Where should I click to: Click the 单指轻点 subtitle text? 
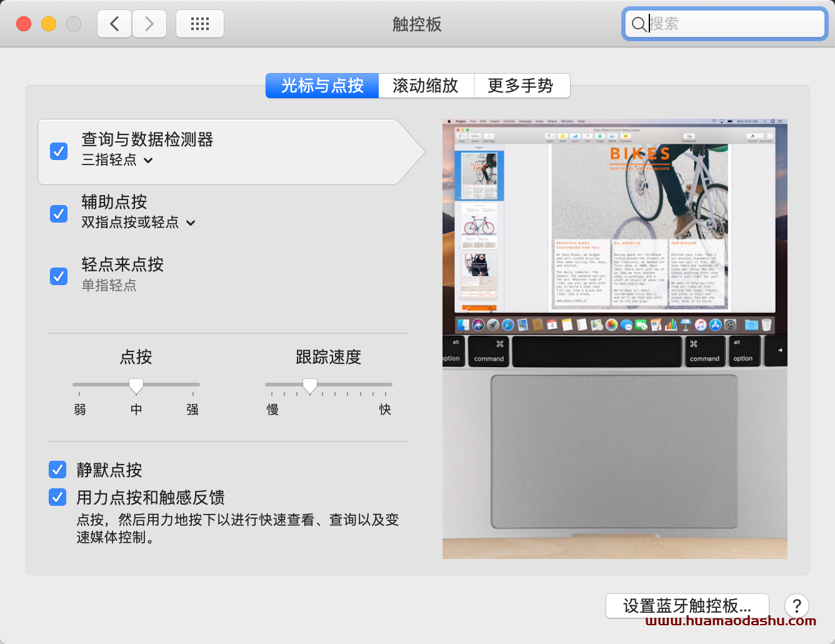(x=109, y=285)
